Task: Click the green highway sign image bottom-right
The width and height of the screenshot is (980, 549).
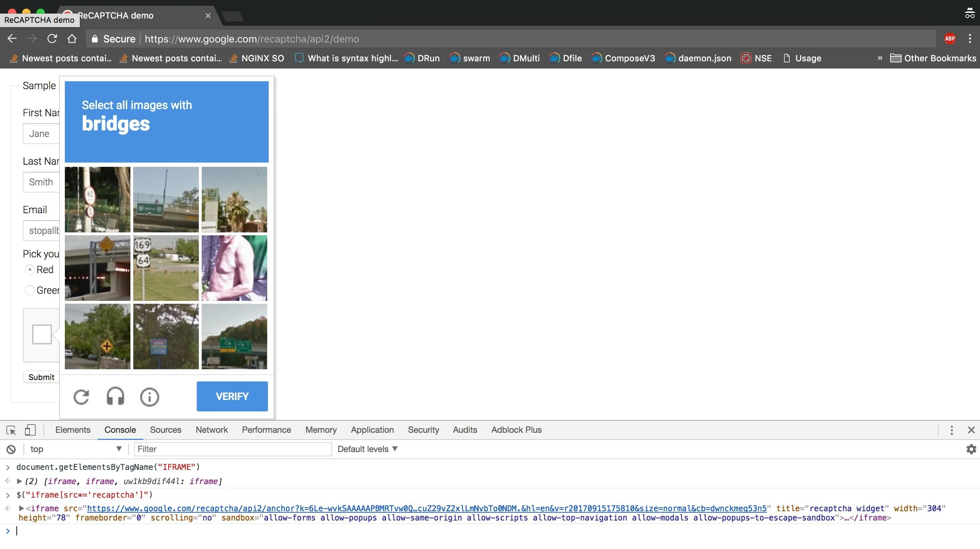Action: [234, 337]
